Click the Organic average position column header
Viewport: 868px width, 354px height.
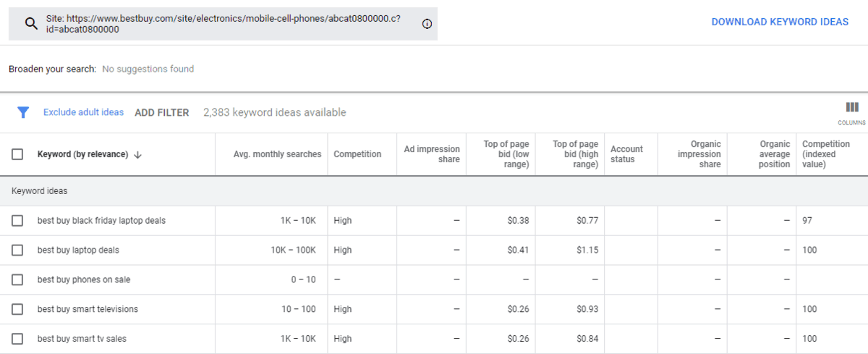point(775,154)
